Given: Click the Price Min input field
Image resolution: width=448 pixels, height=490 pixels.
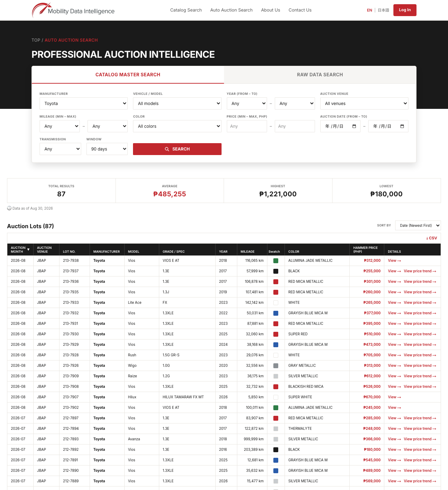Looking at the screenshot, I should [247, 126].
